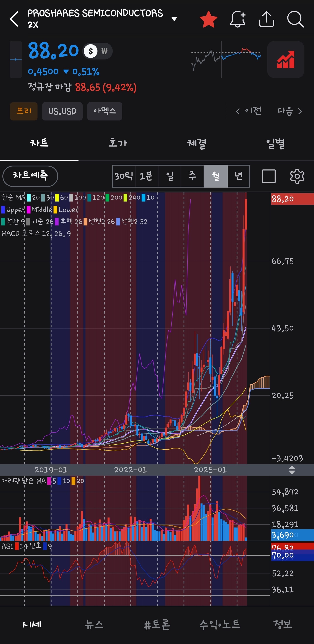Click the Middle magenta color swatch
Image resolution: width=314 pixels, height=644 pixels.
click(x=29, y=210)
